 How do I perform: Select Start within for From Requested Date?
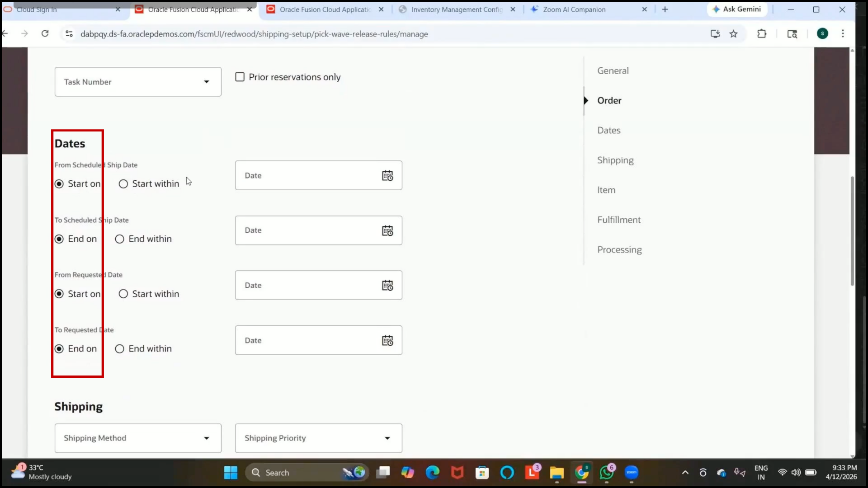[123, 294]
